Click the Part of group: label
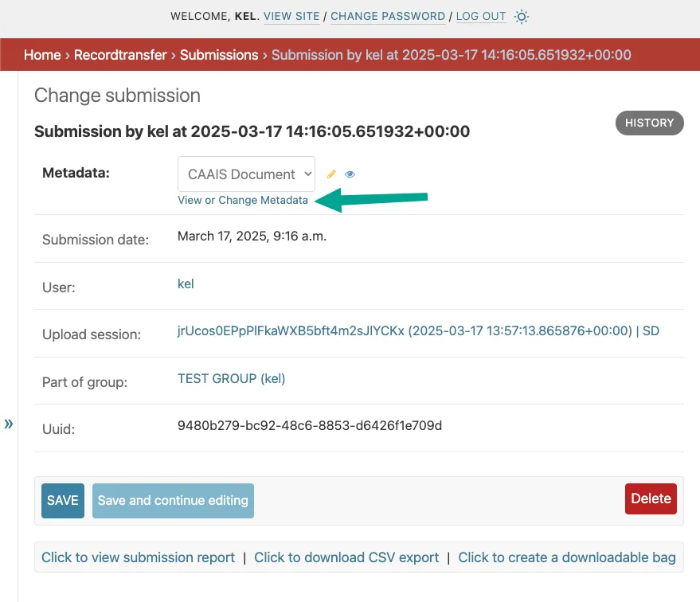 (85, 382)
